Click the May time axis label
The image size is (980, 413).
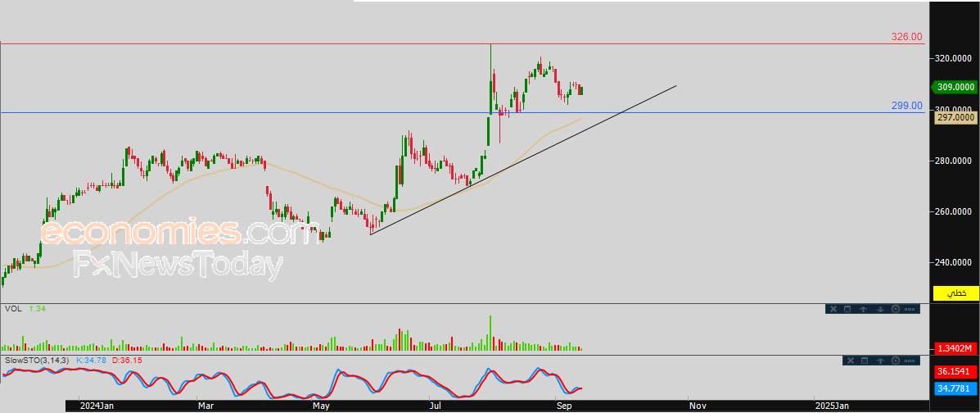coord(322,406)
